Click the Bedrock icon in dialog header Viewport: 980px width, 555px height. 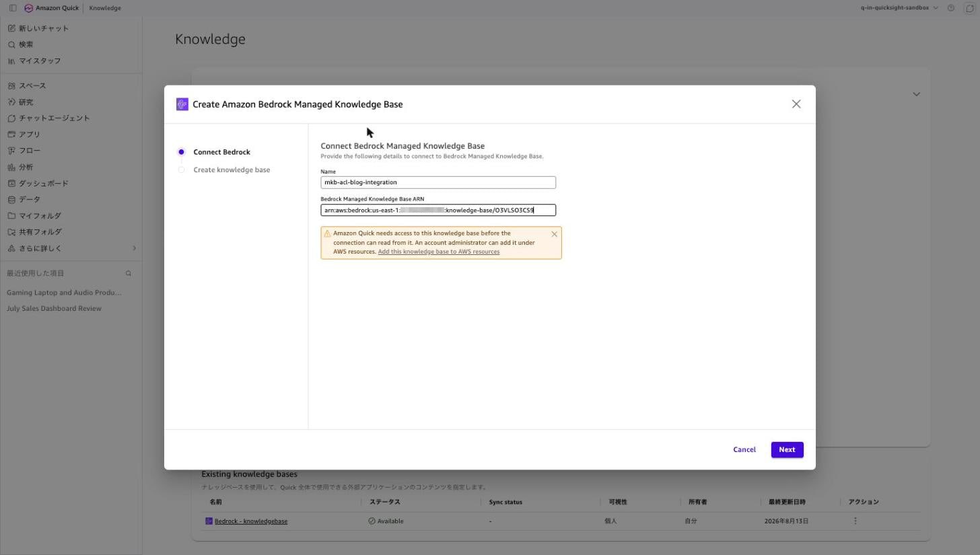[182, 104]
